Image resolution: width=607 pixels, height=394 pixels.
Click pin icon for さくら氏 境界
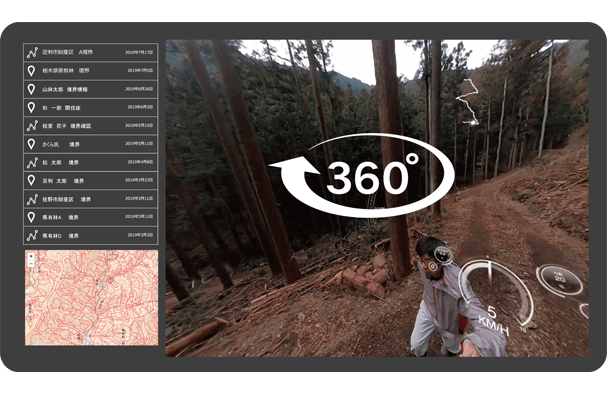click(x=31, y=144)
